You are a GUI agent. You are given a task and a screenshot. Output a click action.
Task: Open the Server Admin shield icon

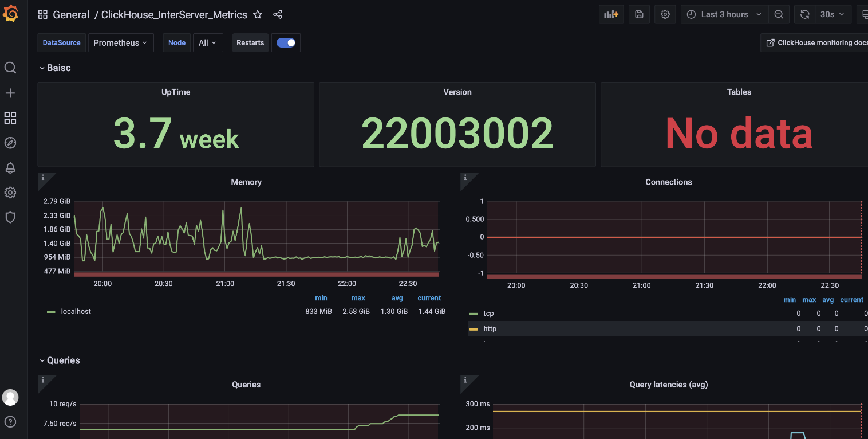point(10,217)
